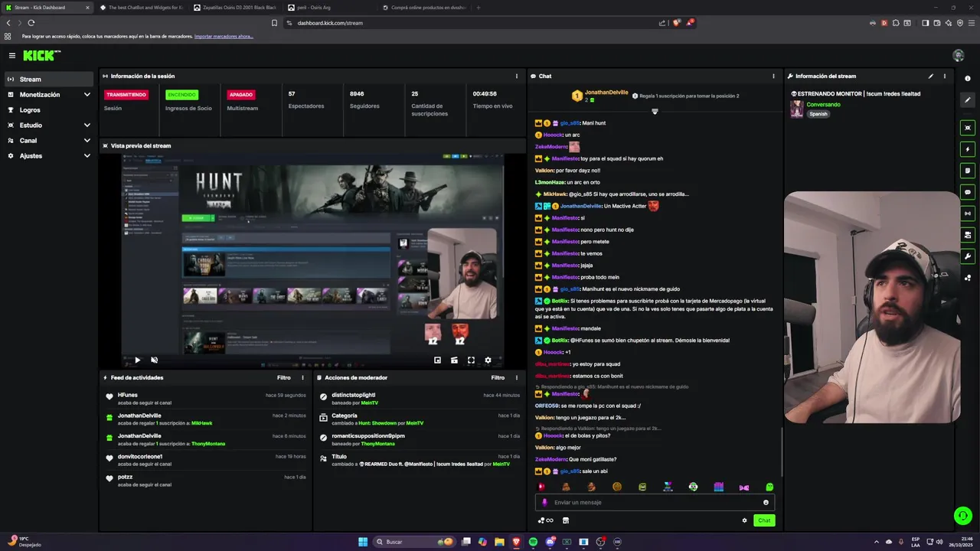This screenshot has height=551, width=980.
Task: Click the Importar marcadores ahora link
Action: (x=224, y=36)
